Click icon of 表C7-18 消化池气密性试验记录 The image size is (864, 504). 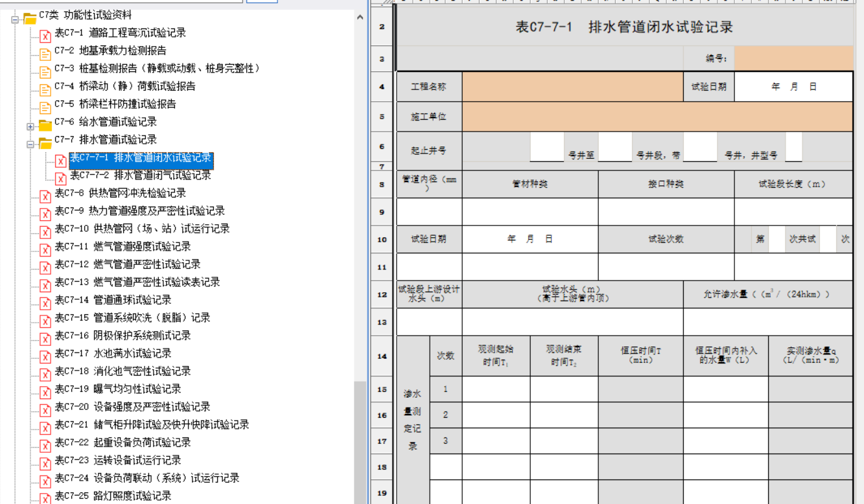[45, 374]
